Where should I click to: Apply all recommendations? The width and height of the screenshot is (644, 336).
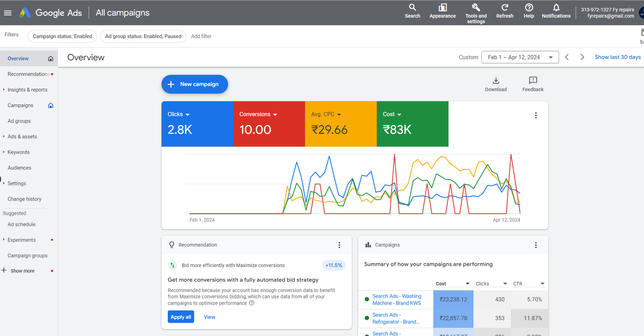181,317
